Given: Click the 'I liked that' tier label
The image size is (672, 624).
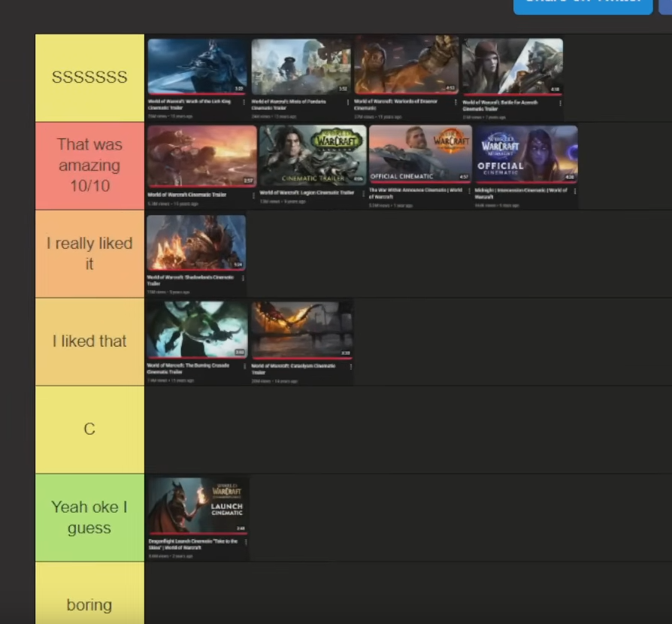Looking at the screenshot, I should tap(89, 341).
